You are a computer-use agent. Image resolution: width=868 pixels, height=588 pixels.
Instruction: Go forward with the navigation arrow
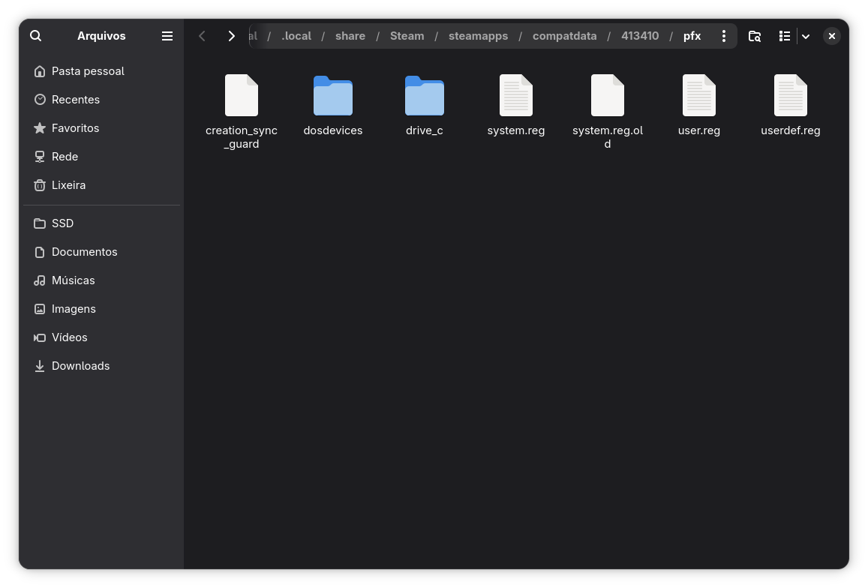[231, 36]
